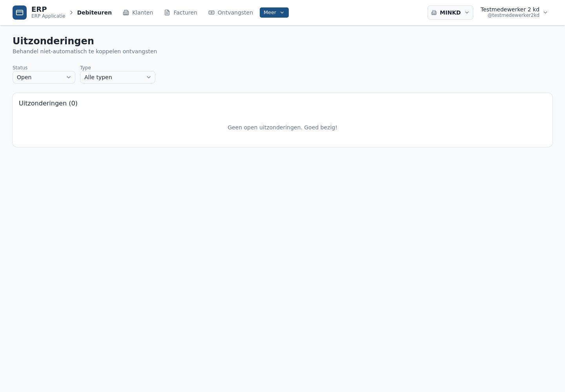Open the Ontvangsten page
The height and width of the screenshot is (392, 565).
click(x=231, y=13)
